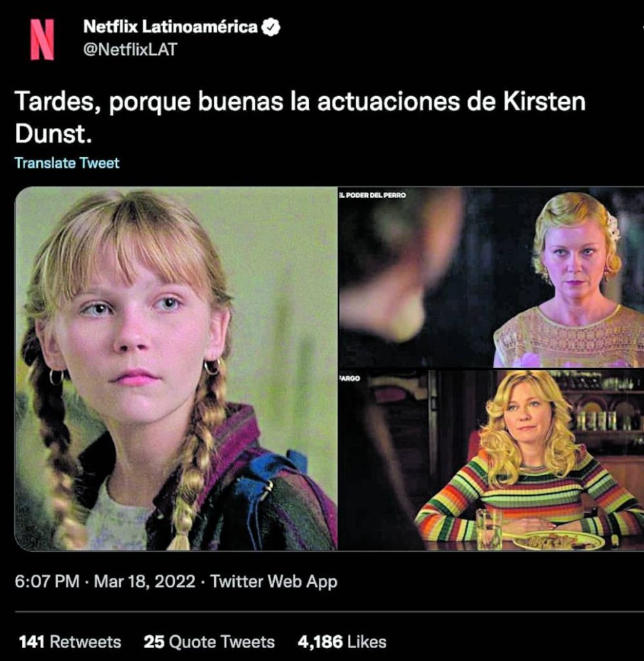Visit the @NetflixLAT handle
The height and width of the screenshot is (661, 644).
[x=130, y=50]
